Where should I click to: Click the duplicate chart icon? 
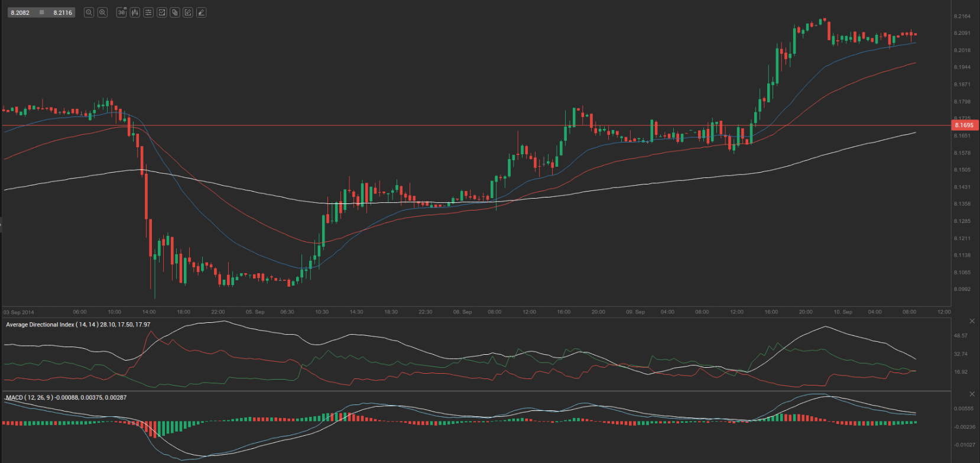(x=175, y=12)
